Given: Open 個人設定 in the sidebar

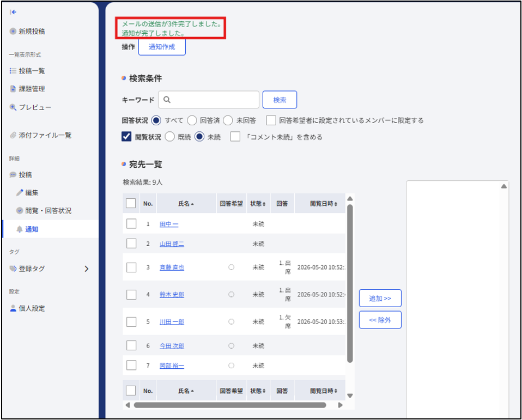Looking at the screenshot, I should pos(32,308).
